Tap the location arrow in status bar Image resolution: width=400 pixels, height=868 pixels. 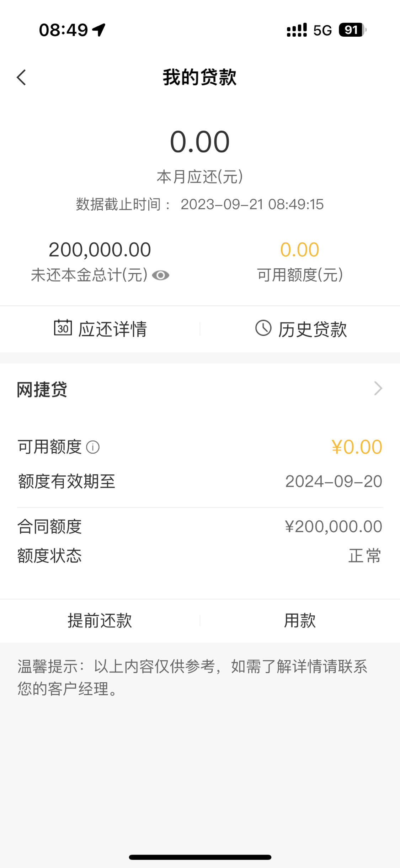(x=99, y=30)
